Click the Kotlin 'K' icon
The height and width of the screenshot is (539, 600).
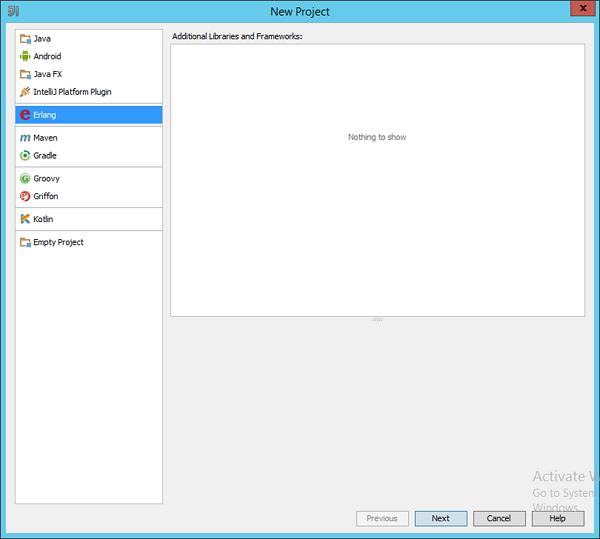click(25, 219)
